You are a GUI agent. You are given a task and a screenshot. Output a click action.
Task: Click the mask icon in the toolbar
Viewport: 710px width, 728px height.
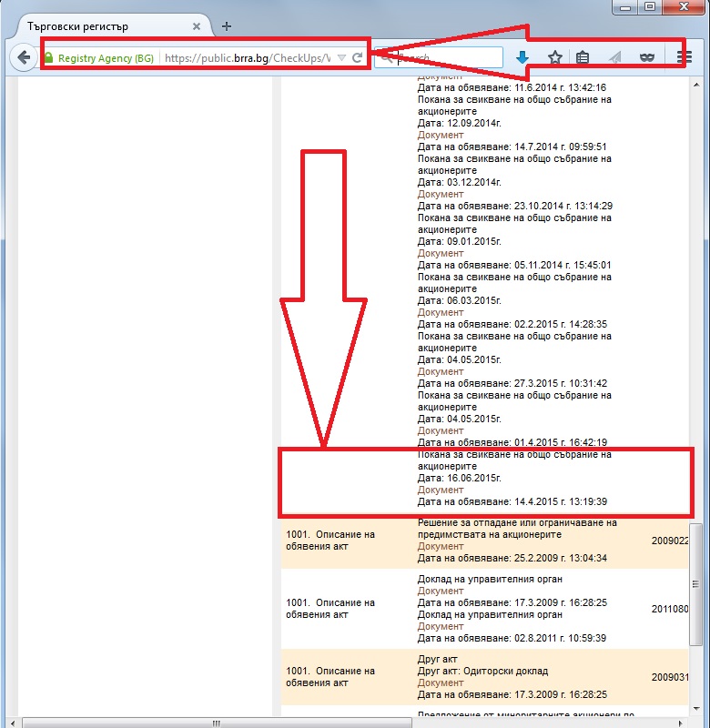pyautogui.click(x=647, y=57)
